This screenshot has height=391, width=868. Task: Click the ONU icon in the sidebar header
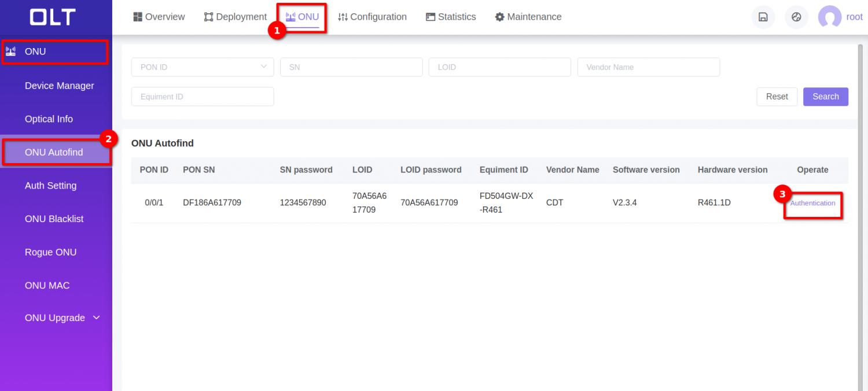pyautogui.click(x=10, y=51)
